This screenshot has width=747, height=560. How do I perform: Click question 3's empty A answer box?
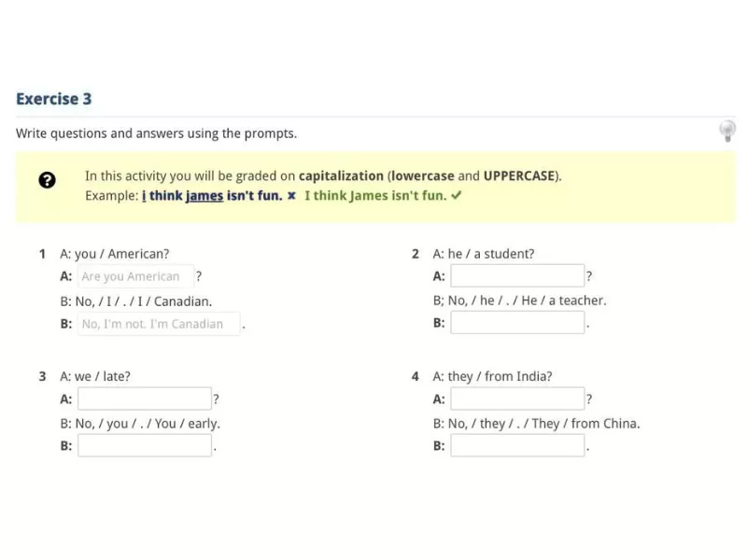point(145,399)
